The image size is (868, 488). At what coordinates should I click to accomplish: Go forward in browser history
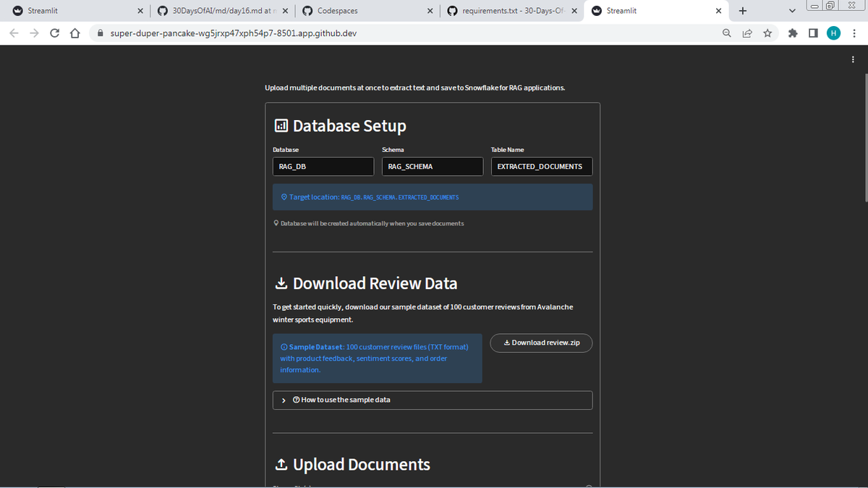[x=34, y=33]
